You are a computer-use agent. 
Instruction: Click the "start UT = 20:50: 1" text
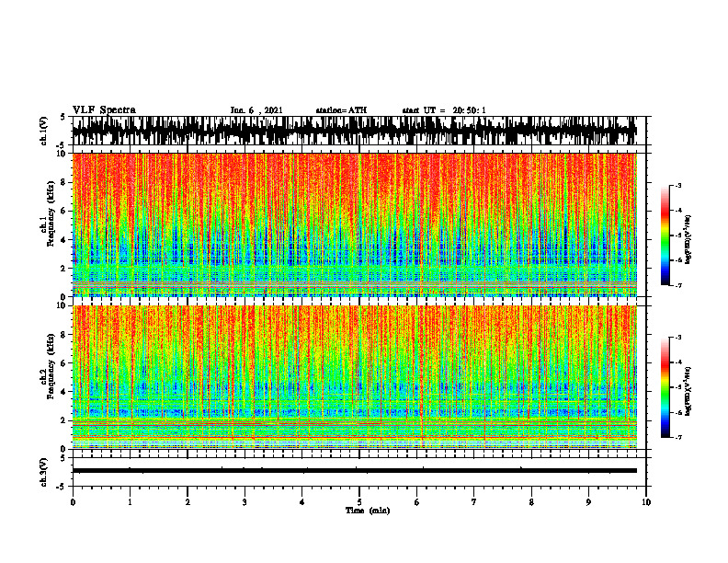click(x=444, y=110)
